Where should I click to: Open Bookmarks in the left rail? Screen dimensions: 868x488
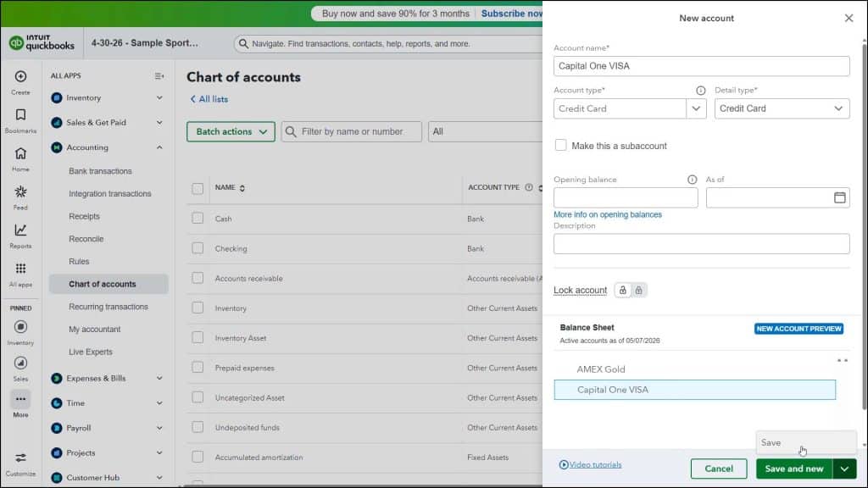(x=20, y=114)
